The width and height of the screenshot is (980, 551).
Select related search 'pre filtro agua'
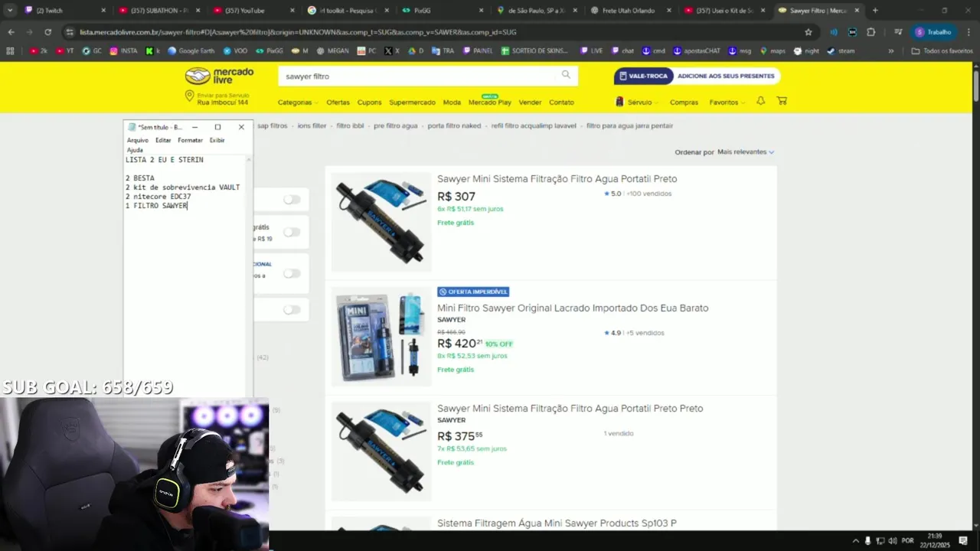point(395,126)
